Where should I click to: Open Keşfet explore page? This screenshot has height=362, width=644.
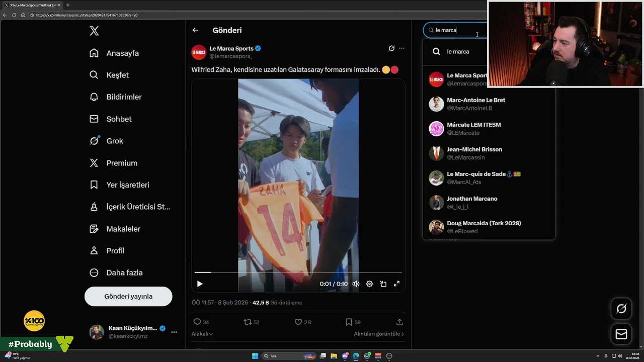click(109, 75)
